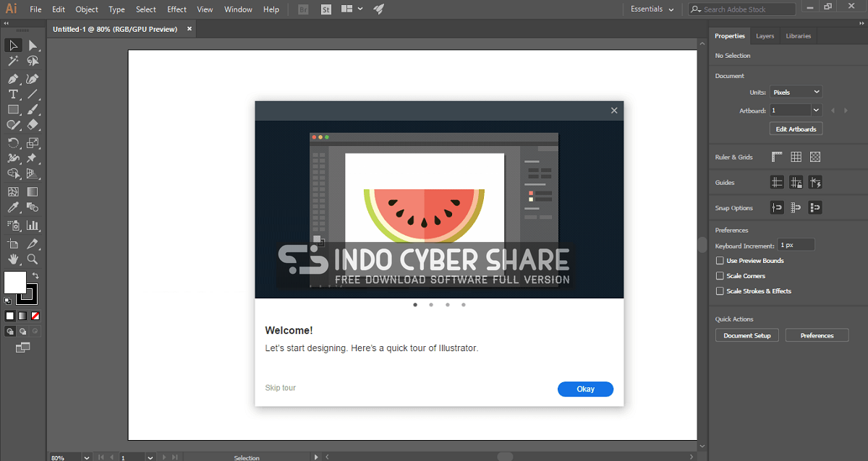Toggle show guides button
The height and width of the screenshot is (461, 868).
[x=778, y=183]
